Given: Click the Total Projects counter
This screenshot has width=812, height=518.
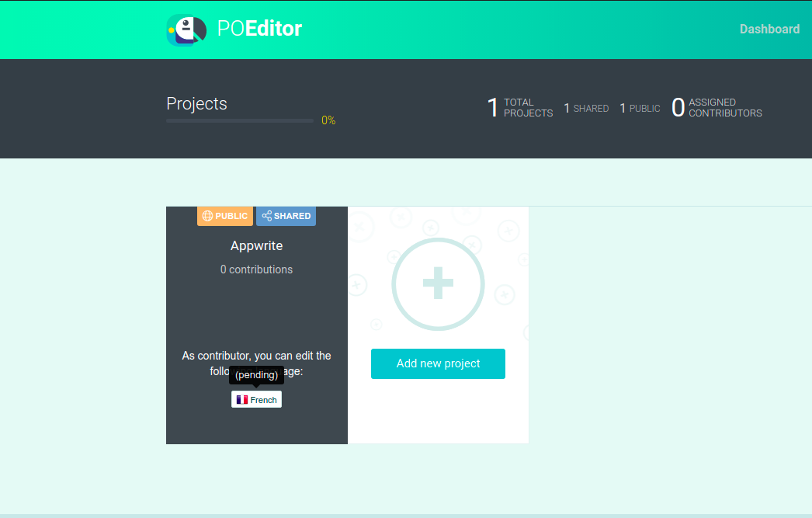Looking at the screenshot, I should click(x=519, y=107).
